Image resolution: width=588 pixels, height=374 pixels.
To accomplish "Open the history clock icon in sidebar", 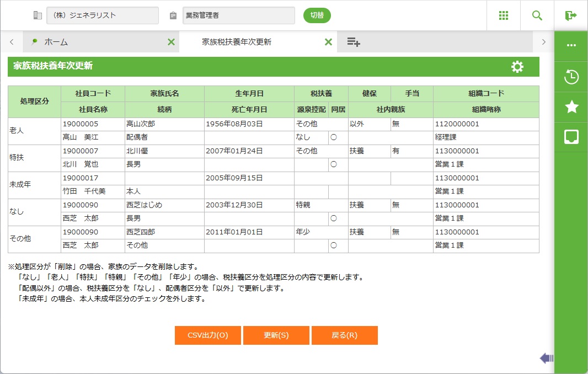I will pyautogui.click(x=571, y=77).
